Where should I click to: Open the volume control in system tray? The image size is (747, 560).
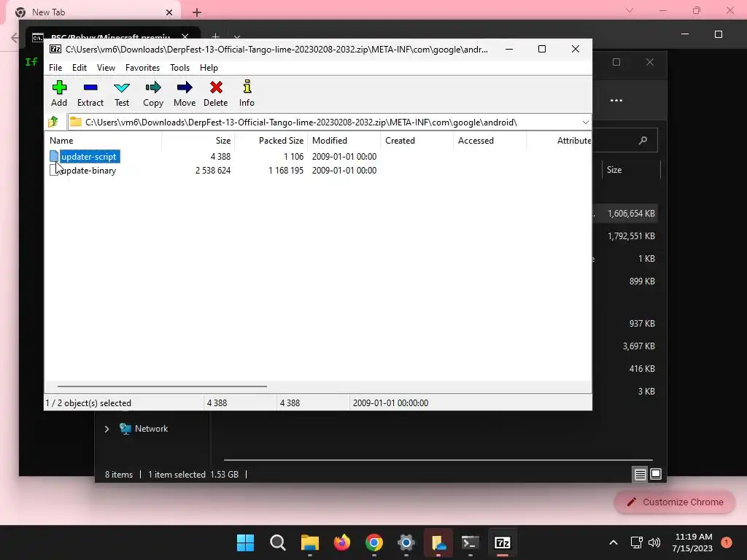(654, 542)
